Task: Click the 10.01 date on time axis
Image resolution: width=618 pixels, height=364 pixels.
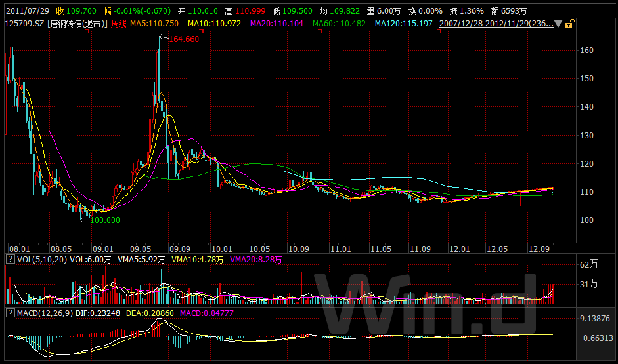Action: coord(223,249)
